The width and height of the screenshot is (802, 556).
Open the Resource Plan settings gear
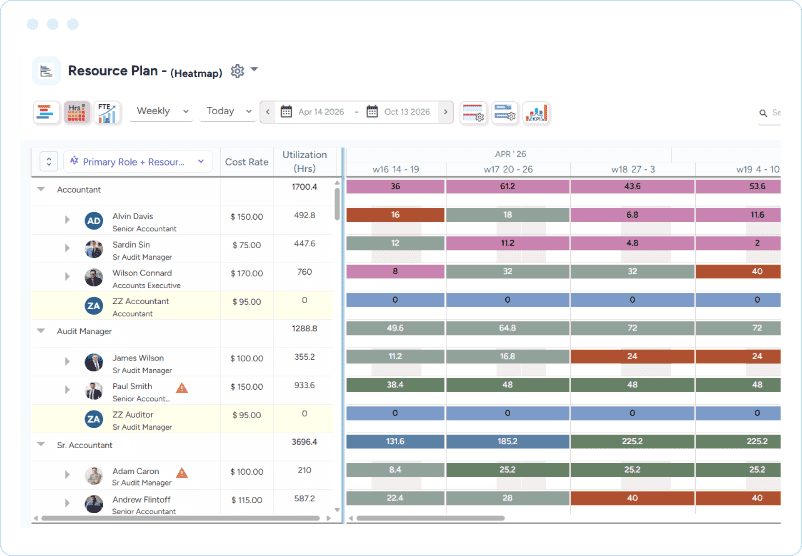pos(237,71)
